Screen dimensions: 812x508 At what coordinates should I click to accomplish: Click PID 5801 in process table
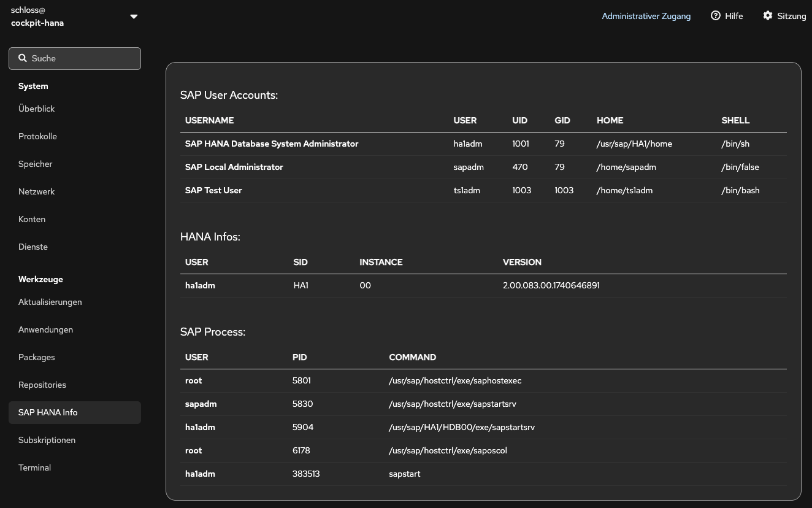302,380
